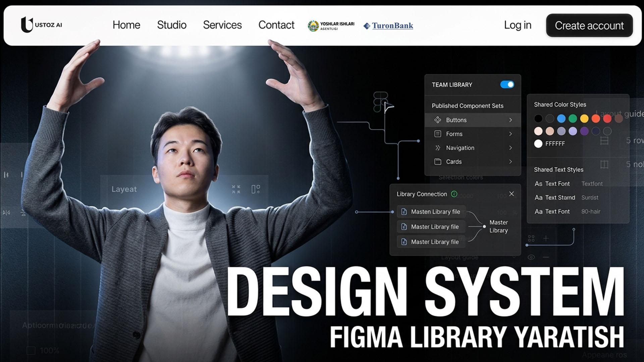The image size is (644, 362).
Task: Click the Buttons component icon
Action: click(438, 120)
